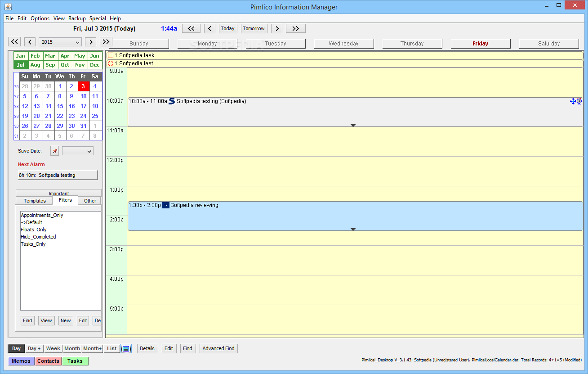Click the move arrows icon on Softpedia testing
This screenshot has width=588, height=374.
point(573,101)
